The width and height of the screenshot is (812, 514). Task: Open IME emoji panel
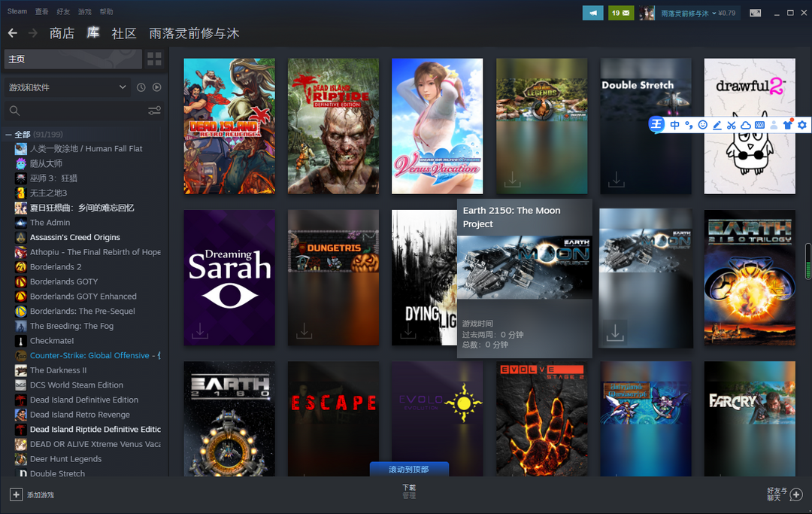[703, 125]
